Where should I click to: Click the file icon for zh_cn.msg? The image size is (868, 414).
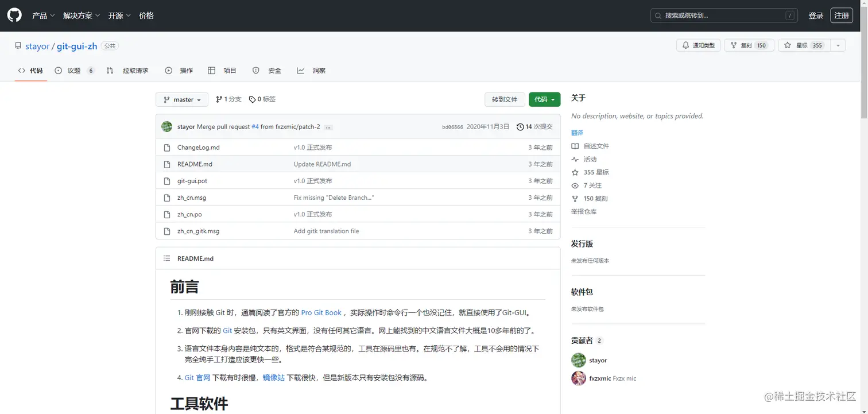click(x=167, y=198)
